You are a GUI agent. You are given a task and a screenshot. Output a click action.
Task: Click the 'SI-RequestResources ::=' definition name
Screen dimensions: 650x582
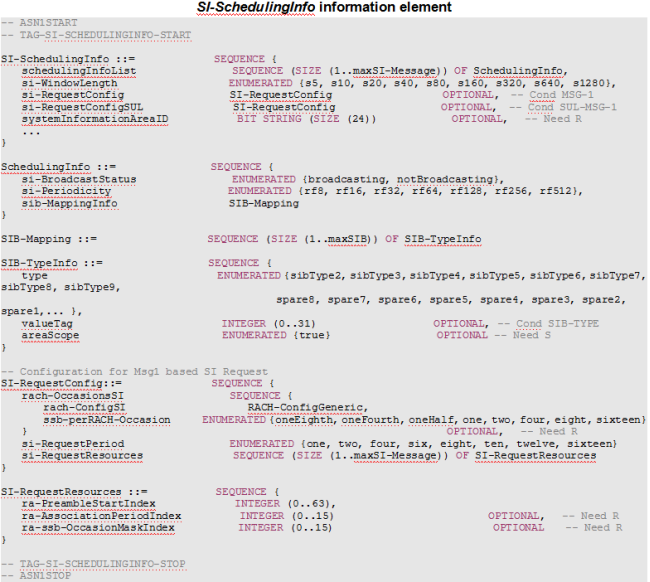tap(74, 492)
